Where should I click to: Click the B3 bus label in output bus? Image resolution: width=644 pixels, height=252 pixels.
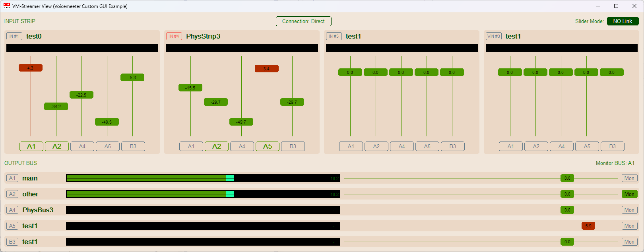(12, 242)
